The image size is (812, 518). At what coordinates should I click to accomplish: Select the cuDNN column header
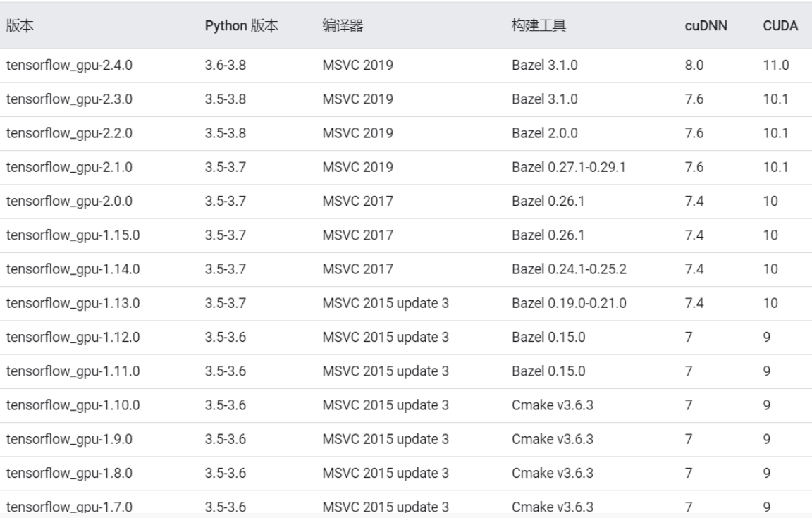pyautogui.click(x=706, y=25)
